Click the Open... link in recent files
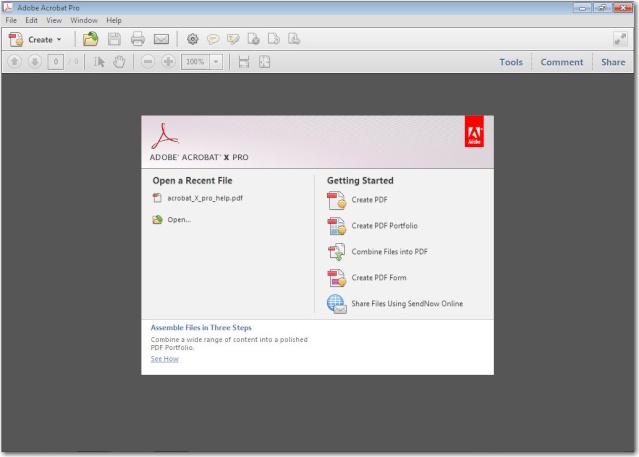Image resolution: width=639 pixels, height=457 pixels. tap(179, 220)
